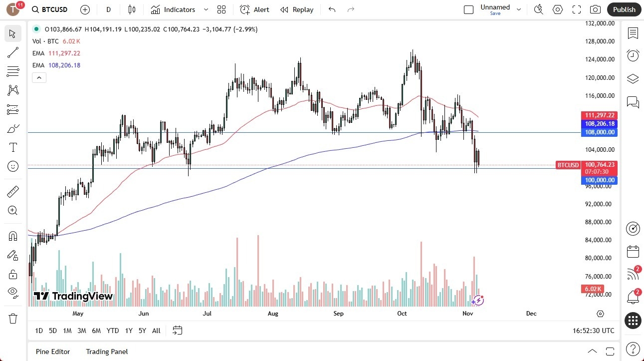Expand the Indicators dropdown arrow

point(205,9)
